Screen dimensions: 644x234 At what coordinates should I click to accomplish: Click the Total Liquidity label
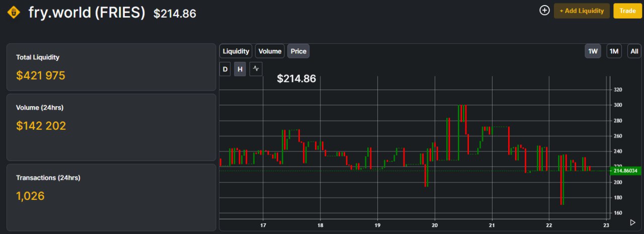(x=38, y=57)
